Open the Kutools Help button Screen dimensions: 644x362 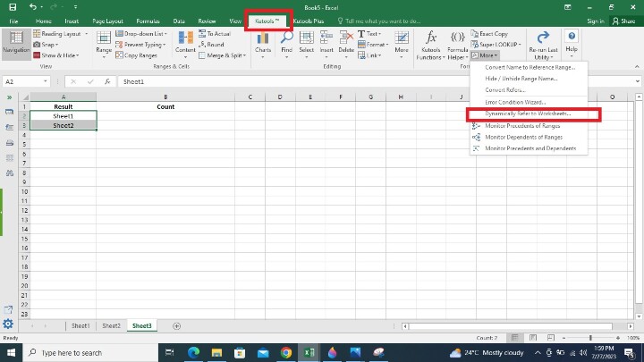pos(572,43)
